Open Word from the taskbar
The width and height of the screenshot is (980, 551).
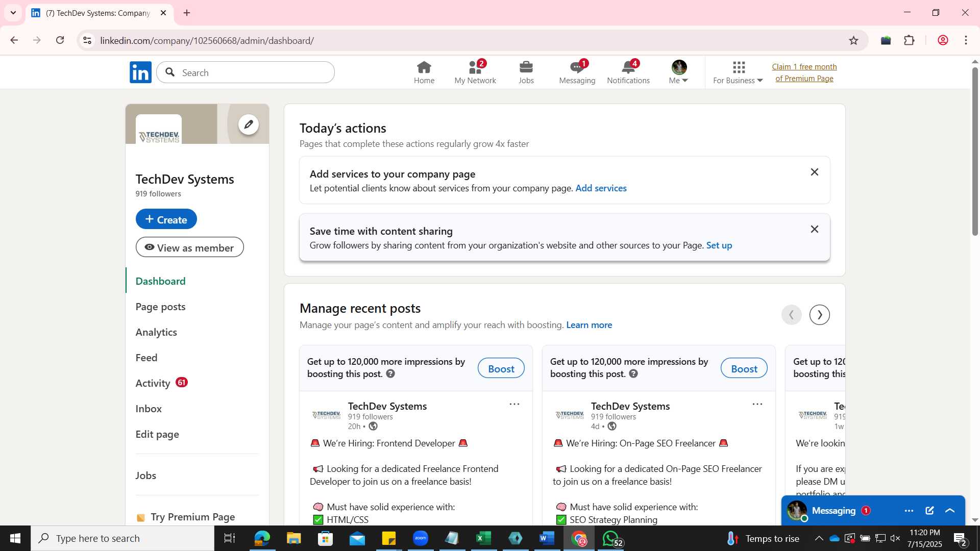(x=547, y=538)
